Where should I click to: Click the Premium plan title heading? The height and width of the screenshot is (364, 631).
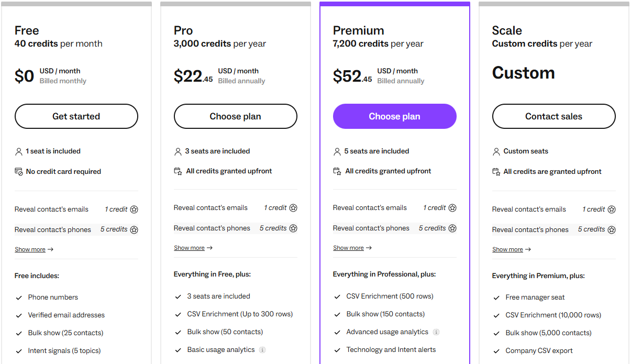click(x=359, y=30)
